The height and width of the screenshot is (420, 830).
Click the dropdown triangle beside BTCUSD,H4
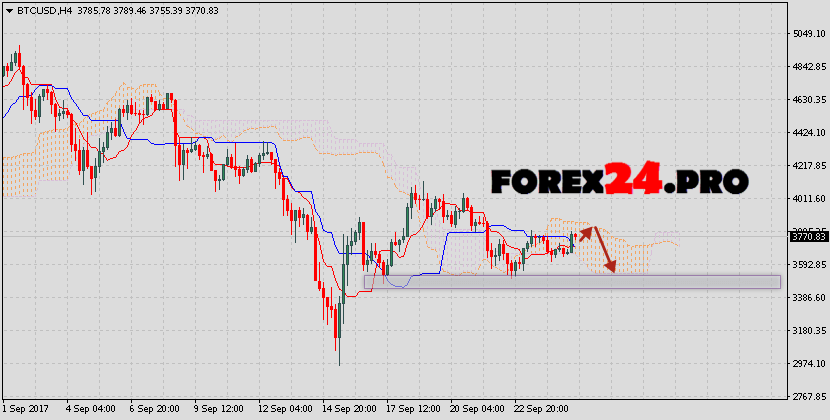[8, 8]
